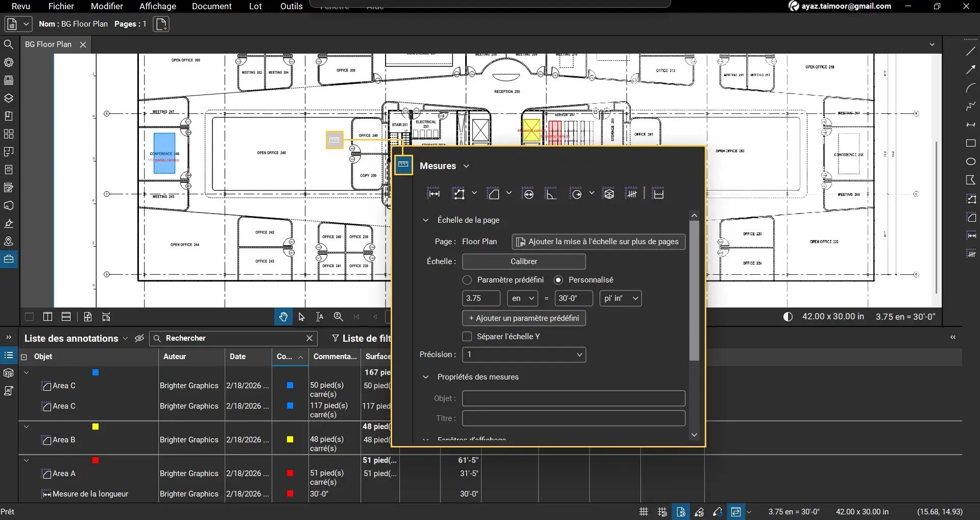Switch to the BG Floor Plan tab
The image size is (980, 520).
[50, 44]
